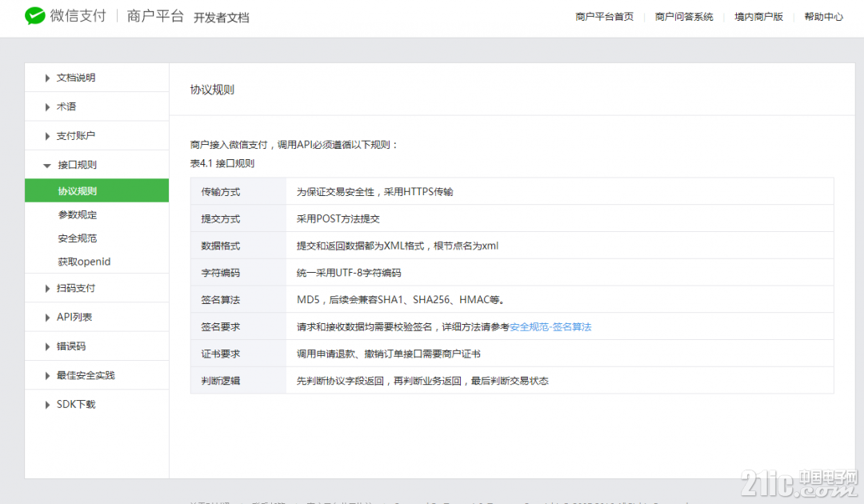Open the 错误码 menu label
864x504 pixels.
pyautogui.click(x=71, y=346)
